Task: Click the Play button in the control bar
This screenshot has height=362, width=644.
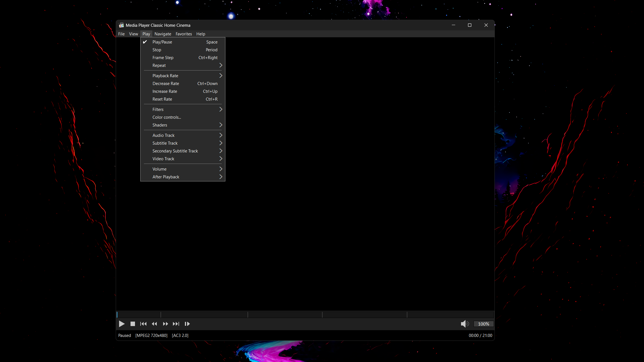Action: pos(122,324)
